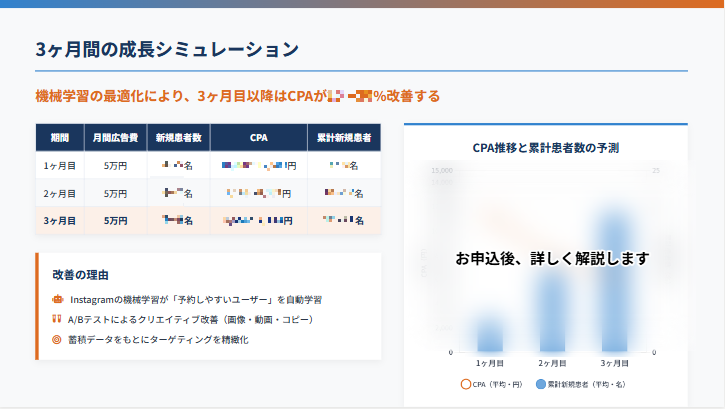Click the orange subtitle about 機械学習の最適化
The height and width of the screenshot is (409, 725).
click(238, 96)
